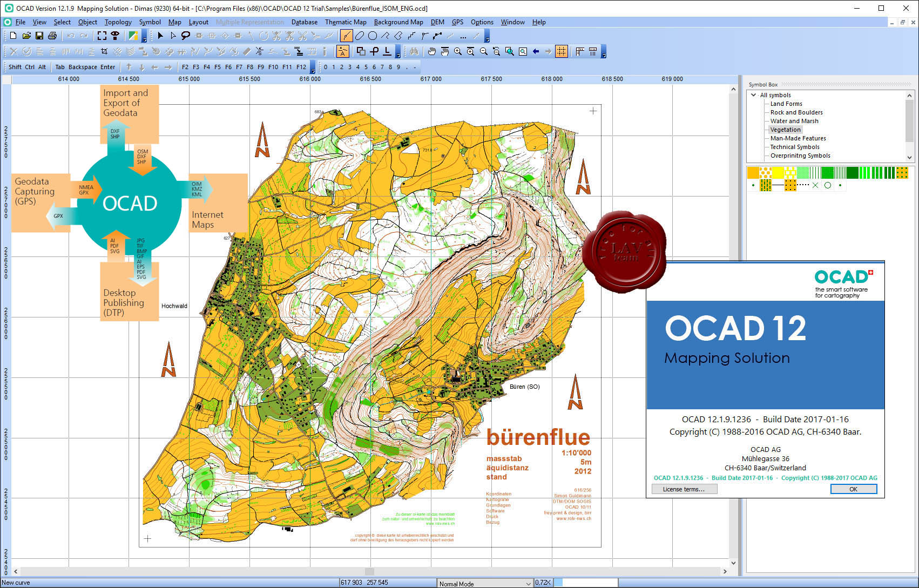Select the green circle vegetation symbol
This screenshot has height=588, width=919.
pyautogui.click(x=828, y=185)
